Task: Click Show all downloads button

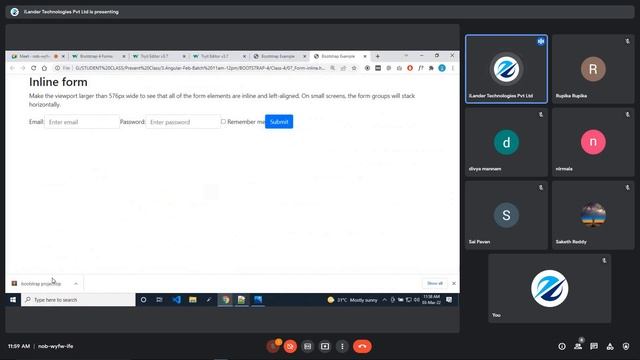Action: coord(435,283)
